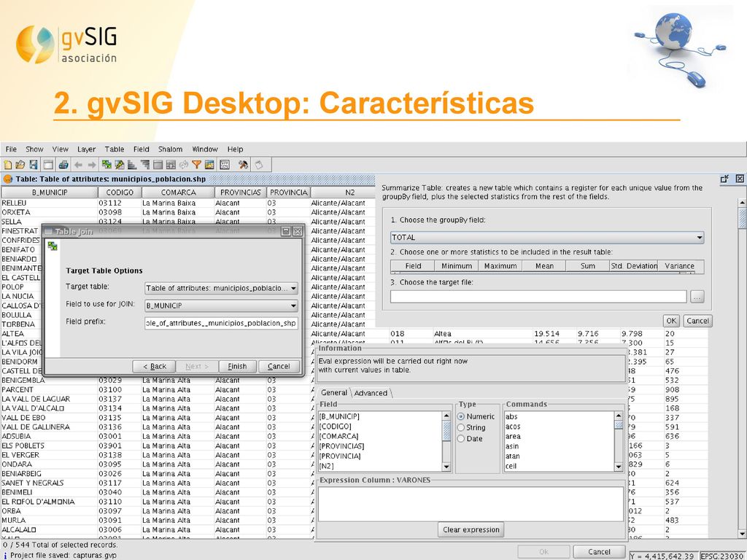This screenshot has width=747, height=560.
Task: Click the print toolbar icon
Action: (63, 165)
